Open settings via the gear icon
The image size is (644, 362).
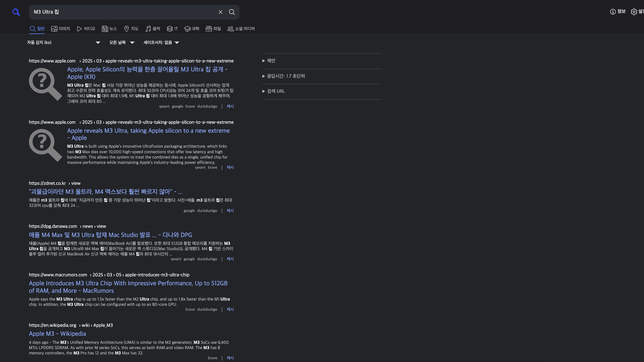pos(634,12)
